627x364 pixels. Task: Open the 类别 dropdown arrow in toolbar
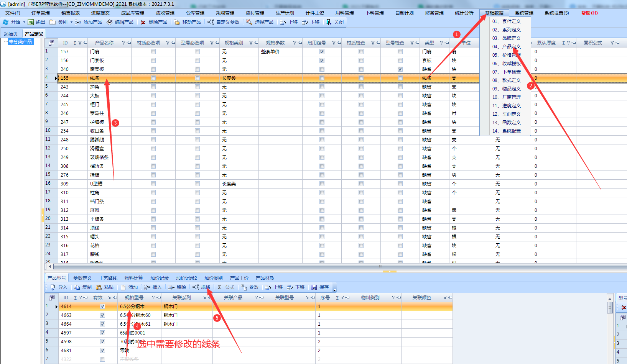(71, 22)
